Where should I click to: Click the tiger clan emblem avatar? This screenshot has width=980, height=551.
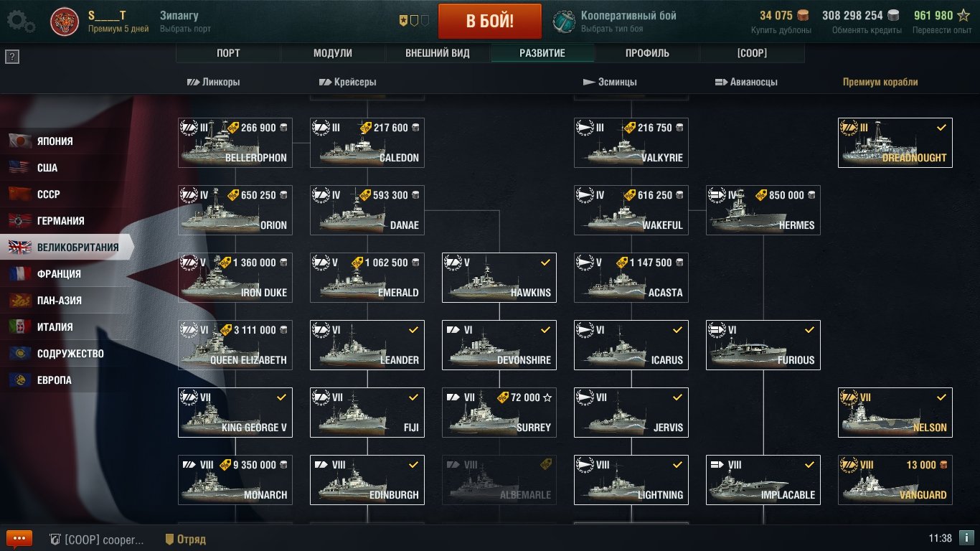[x=65, y=22]
